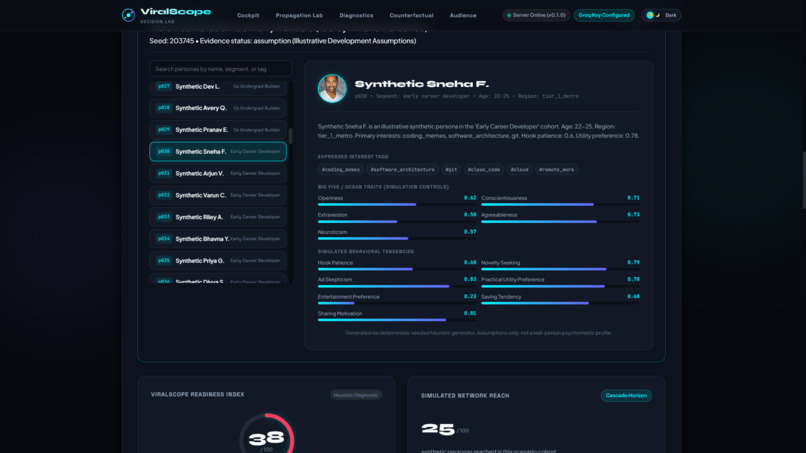Viewport: 806px width, 453px height.
Task: Select the highlighted Synthetic Sneha F. row
Action: [218, 152]
